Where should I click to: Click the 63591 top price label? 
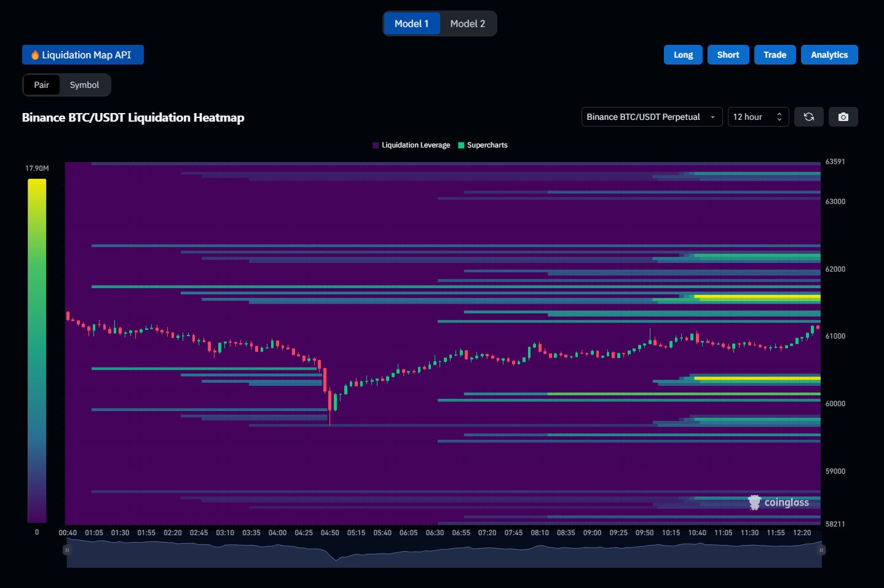pos(835,162)
